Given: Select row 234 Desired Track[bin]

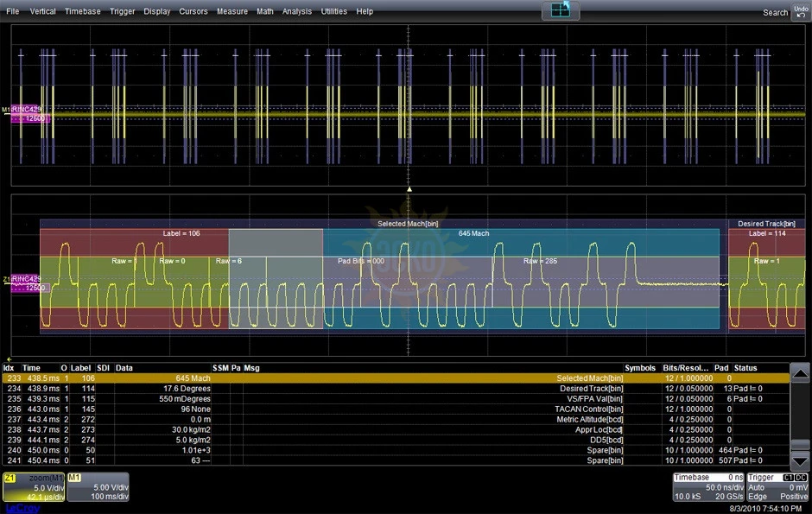Looking at the screenshot, I should pos(396,389).
